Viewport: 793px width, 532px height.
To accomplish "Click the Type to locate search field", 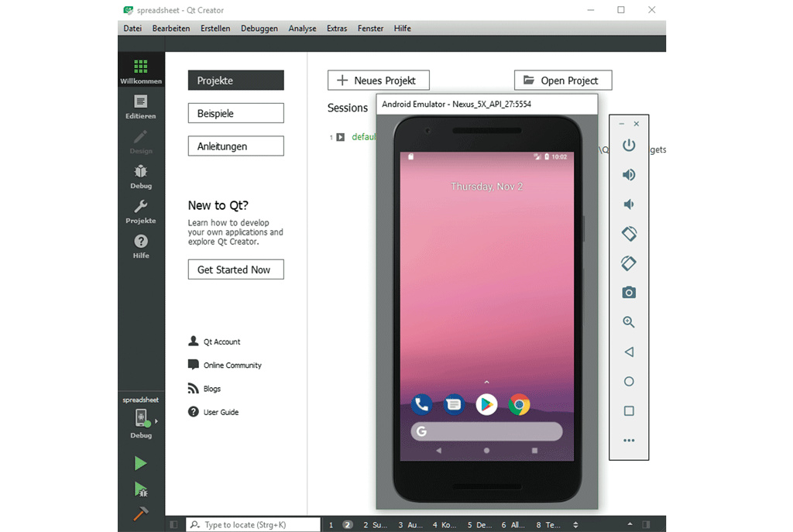I will pos(253,525).
